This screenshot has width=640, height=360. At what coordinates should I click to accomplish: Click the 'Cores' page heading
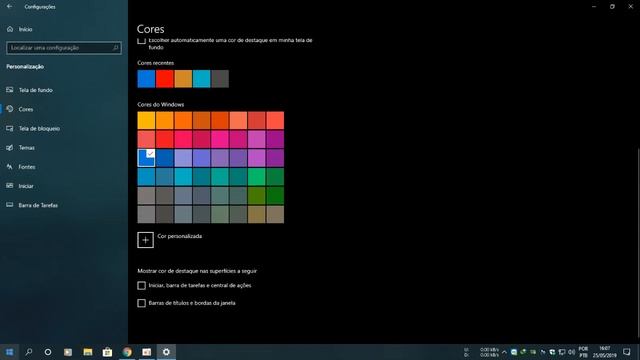151,29
